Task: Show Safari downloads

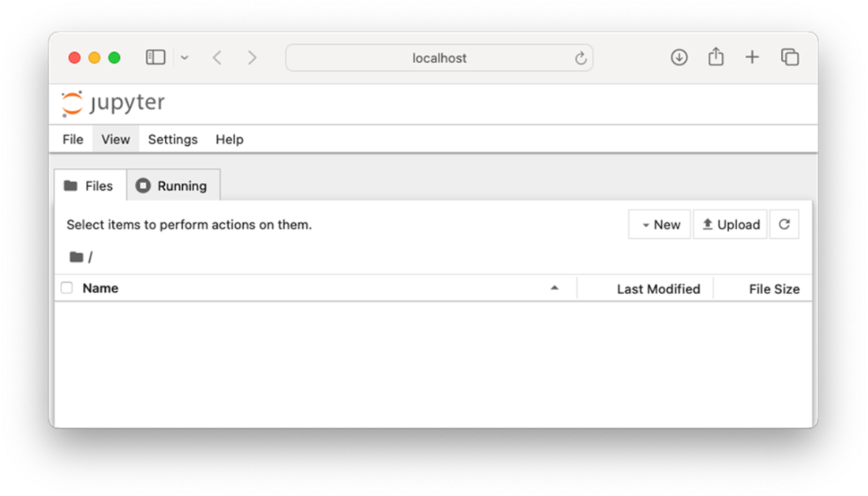Action: pyautogui.click(x=679, y=58)
